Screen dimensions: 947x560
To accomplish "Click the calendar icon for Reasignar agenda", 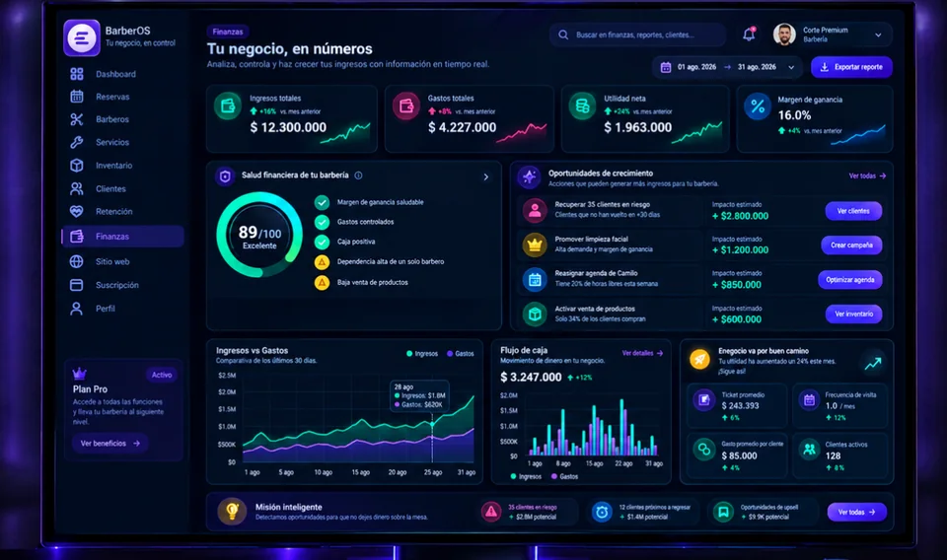I will click(x=535, y=279).
